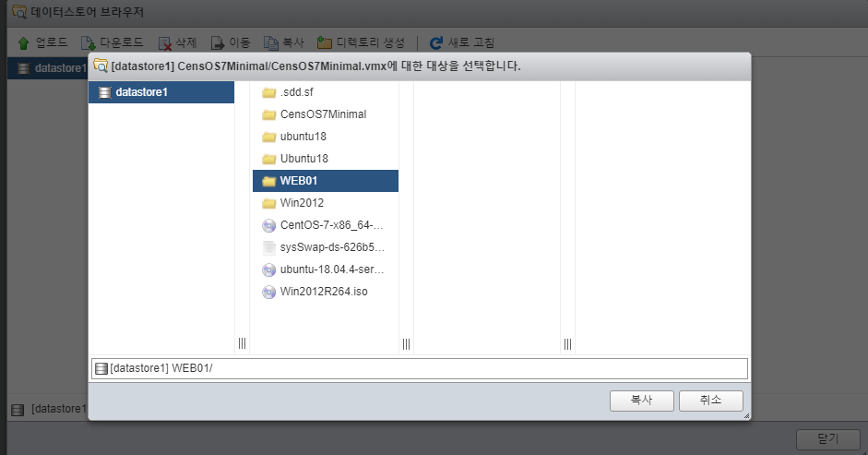Click the first column splitter handle
The width and height of the screenshot is (868, 455).
point(242,343)
